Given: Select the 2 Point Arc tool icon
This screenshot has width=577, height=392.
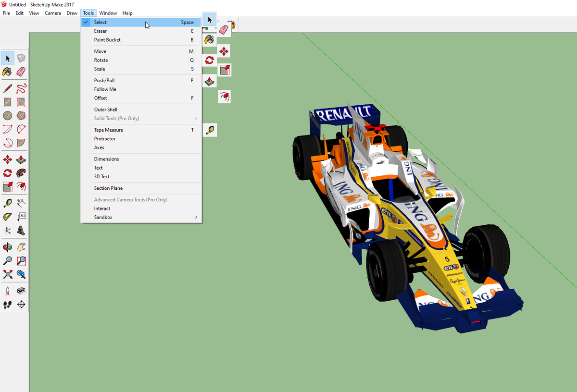Looking at the screenshot, I should pyautogui.click(x=21, y=129).
